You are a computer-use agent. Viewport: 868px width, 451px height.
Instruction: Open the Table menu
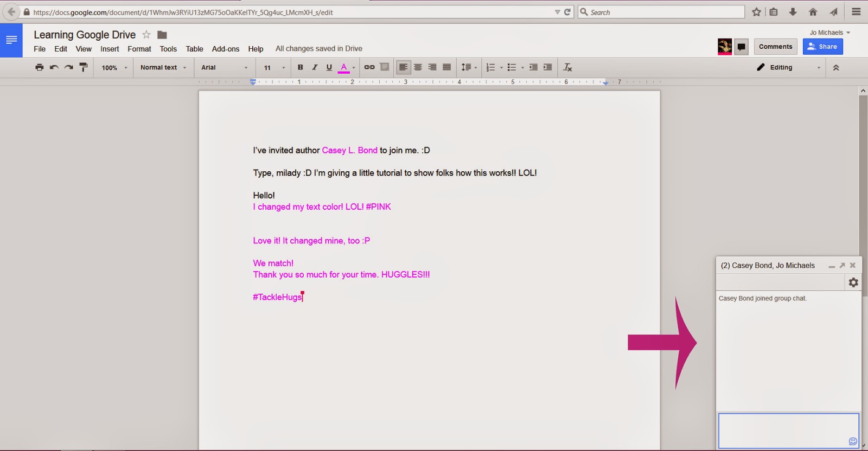(x=194, y=49)
